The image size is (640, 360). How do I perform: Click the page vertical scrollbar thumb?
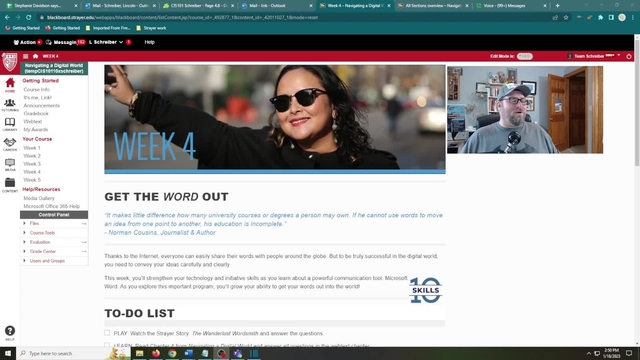[x=637, y=102]
